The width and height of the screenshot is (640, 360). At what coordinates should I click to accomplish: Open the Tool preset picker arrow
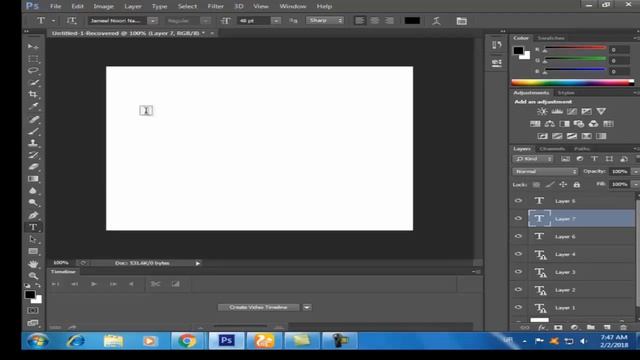tap(53, 20)
